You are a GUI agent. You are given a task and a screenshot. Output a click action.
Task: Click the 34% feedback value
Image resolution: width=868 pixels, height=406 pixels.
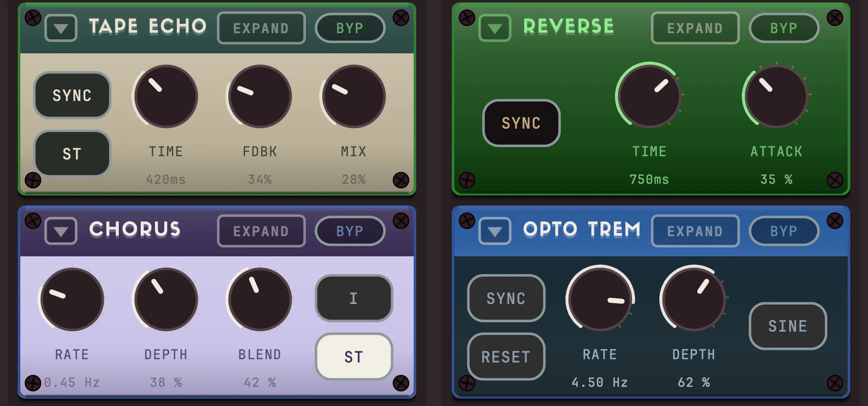(x=260, y=180)
